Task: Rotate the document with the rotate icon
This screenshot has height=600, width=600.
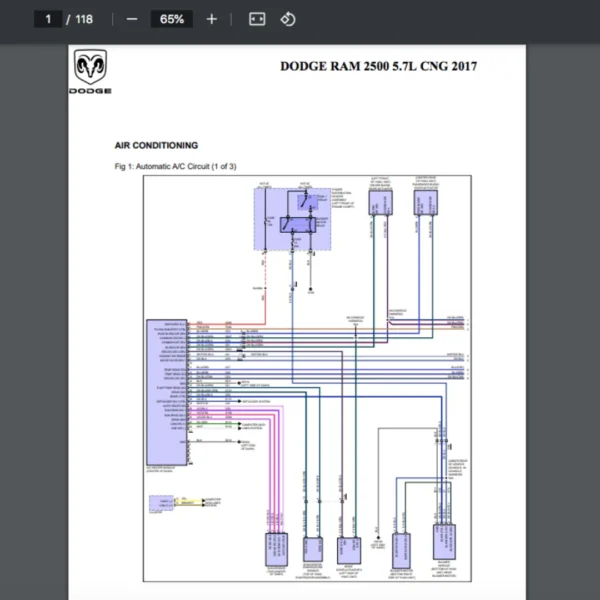Action: [x=287, y=19]
